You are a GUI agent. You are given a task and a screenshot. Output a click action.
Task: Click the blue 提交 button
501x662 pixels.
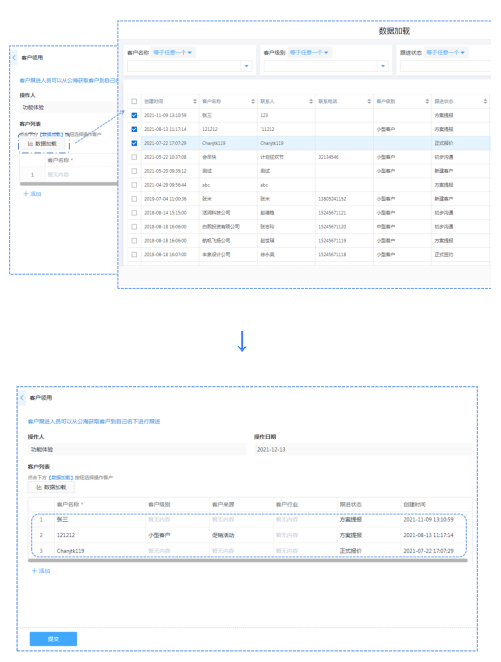tap(53, 639)
